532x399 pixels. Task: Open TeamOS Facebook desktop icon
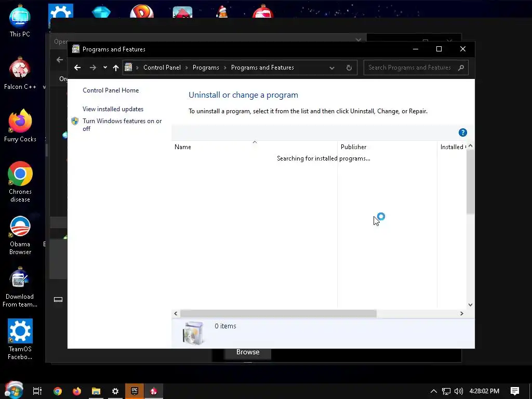[20, 339]
